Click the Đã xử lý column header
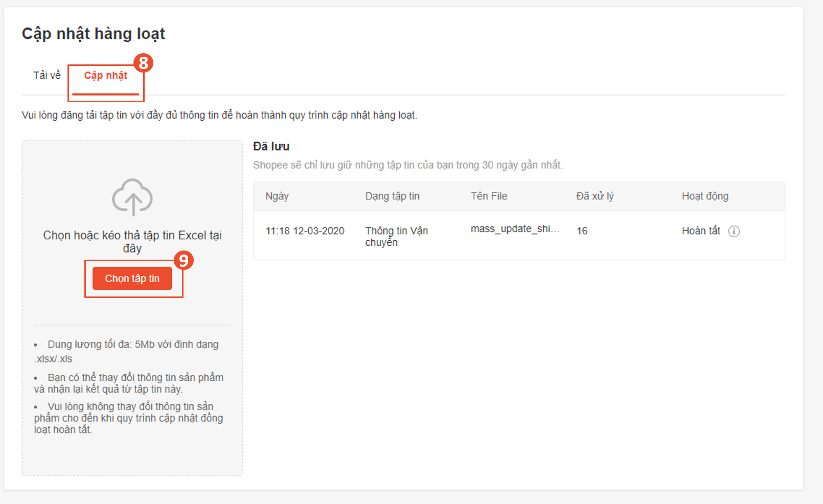 click(x=596, y=196)
